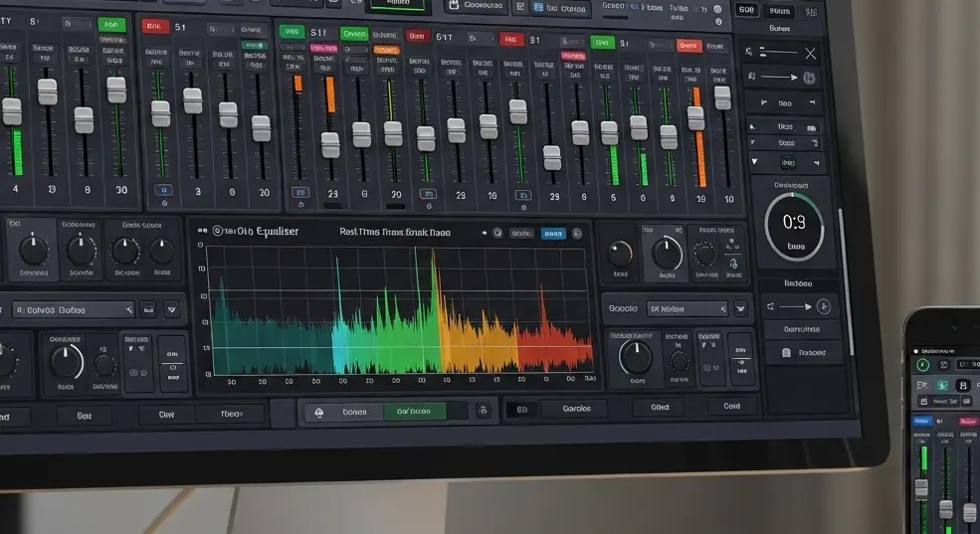Toggle the grey button in the Equaliser header
Screen dimensions: 980x534
522,234
